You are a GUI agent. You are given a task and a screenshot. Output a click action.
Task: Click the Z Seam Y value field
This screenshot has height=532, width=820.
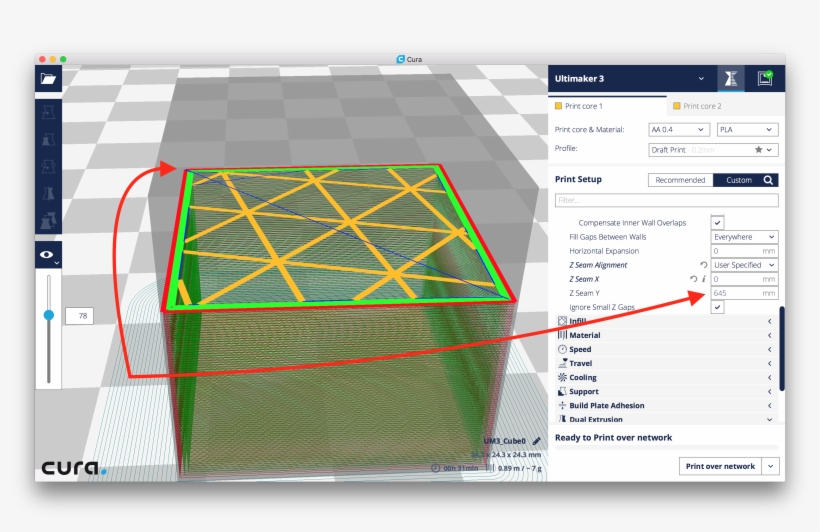click(x=744, y=293)
